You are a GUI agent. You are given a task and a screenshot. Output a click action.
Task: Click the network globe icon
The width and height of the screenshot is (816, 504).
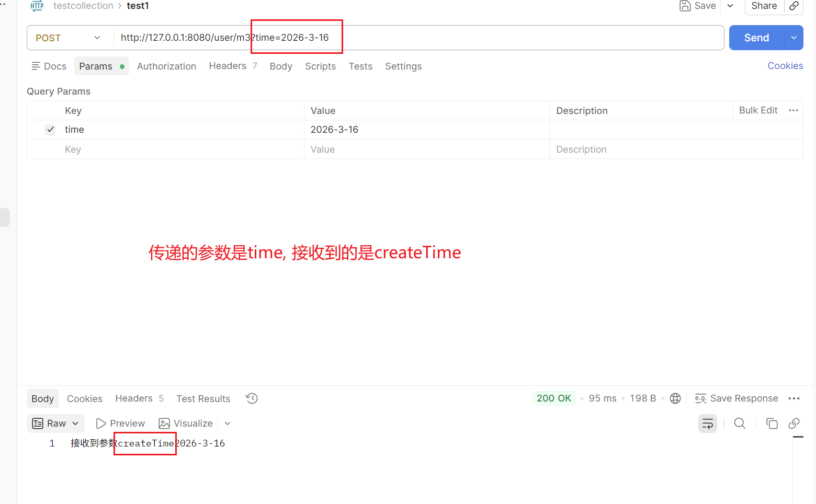point(675,398)
